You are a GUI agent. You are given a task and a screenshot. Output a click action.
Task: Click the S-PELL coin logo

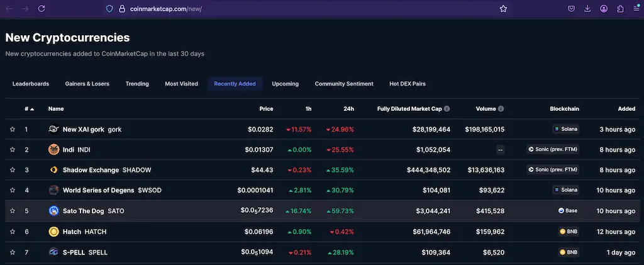coord(54,252)
